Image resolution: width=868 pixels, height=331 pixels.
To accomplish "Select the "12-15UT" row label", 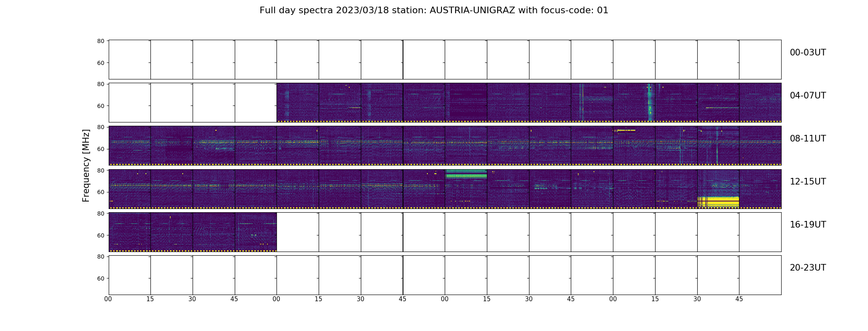I will coord(808,182).
